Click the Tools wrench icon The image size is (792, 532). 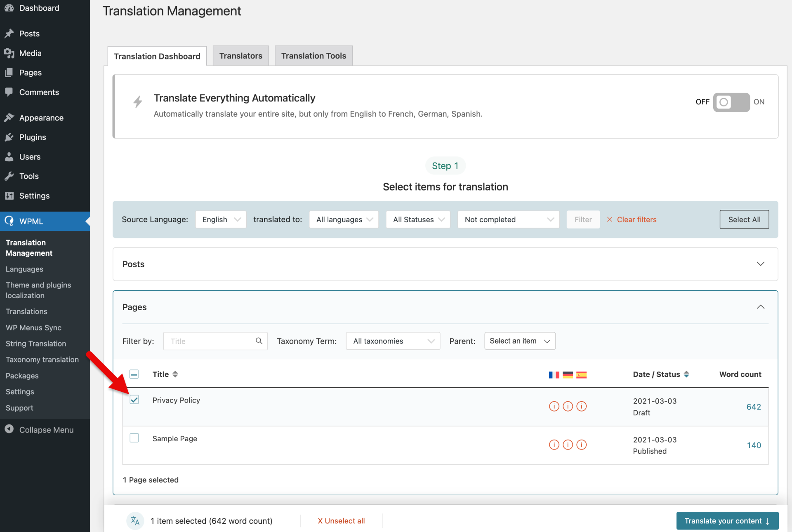(9, 176)
